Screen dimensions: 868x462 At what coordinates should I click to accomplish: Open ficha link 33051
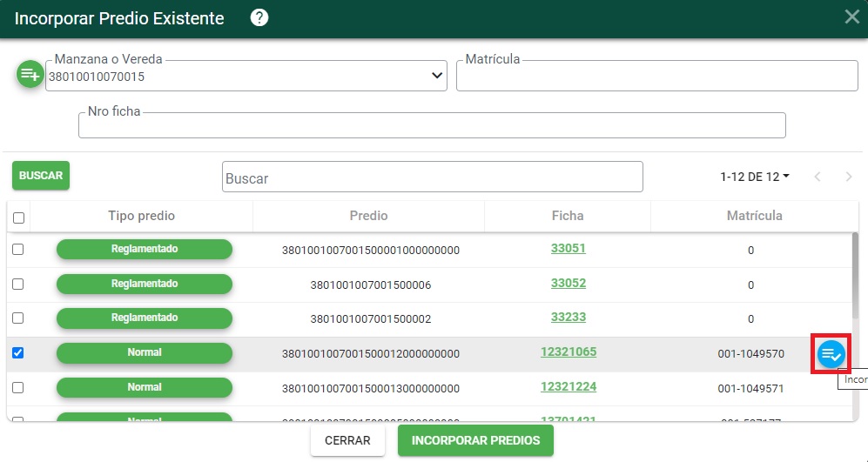[x=568, y=249]
